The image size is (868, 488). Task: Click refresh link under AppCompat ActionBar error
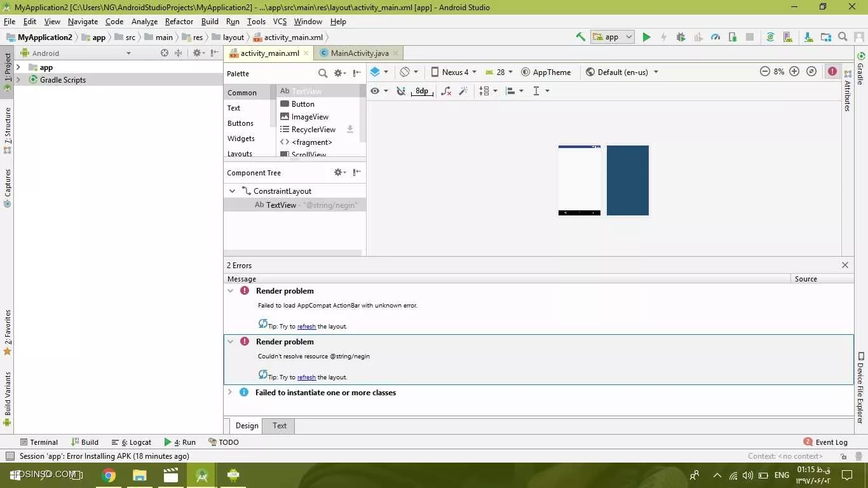point(306,327)
